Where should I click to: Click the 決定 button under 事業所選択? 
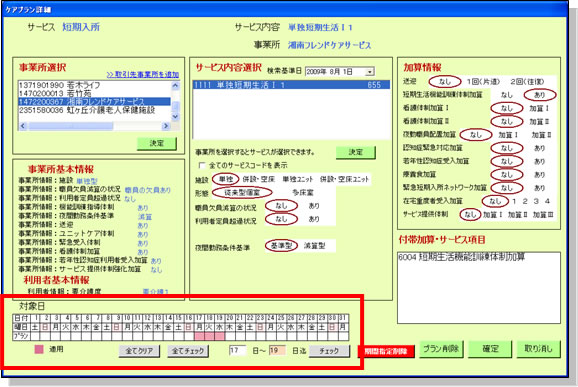(x=157, y=143)
